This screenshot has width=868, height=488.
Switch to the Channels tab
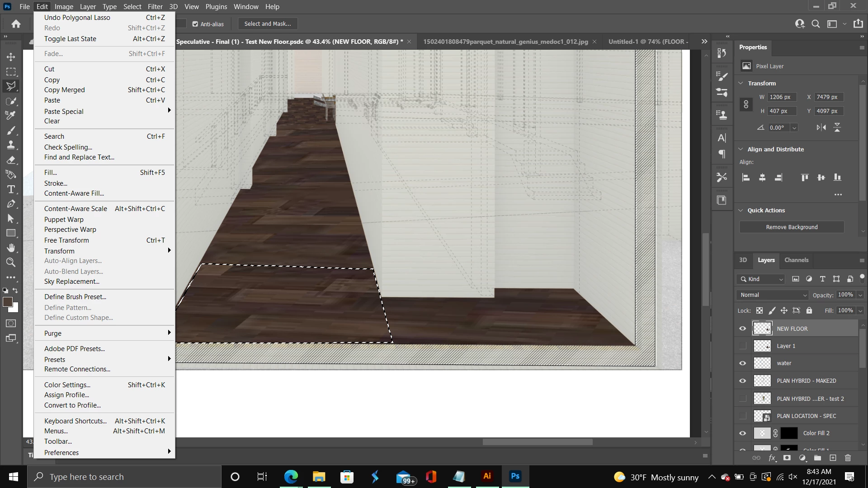tap(796, 260)
